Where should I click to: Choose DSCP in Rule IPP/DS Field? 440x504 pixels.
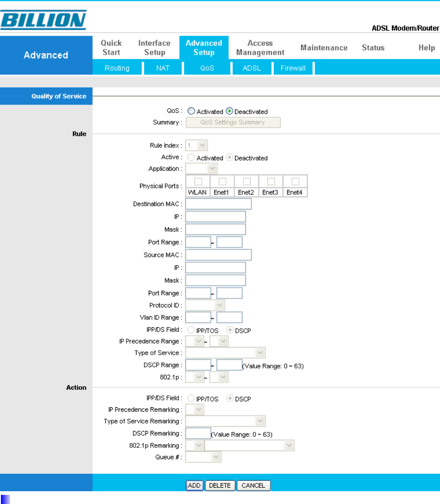coord(230,330)
